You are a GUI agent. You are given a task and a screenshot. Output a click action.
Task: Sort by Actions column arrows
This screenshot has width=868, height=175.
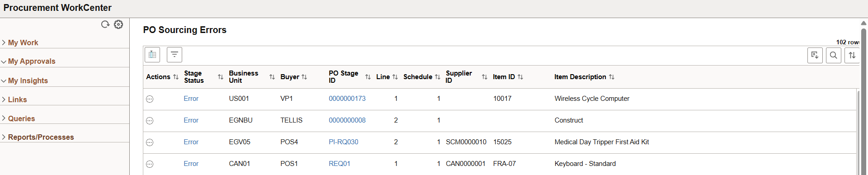click(176, 77)
